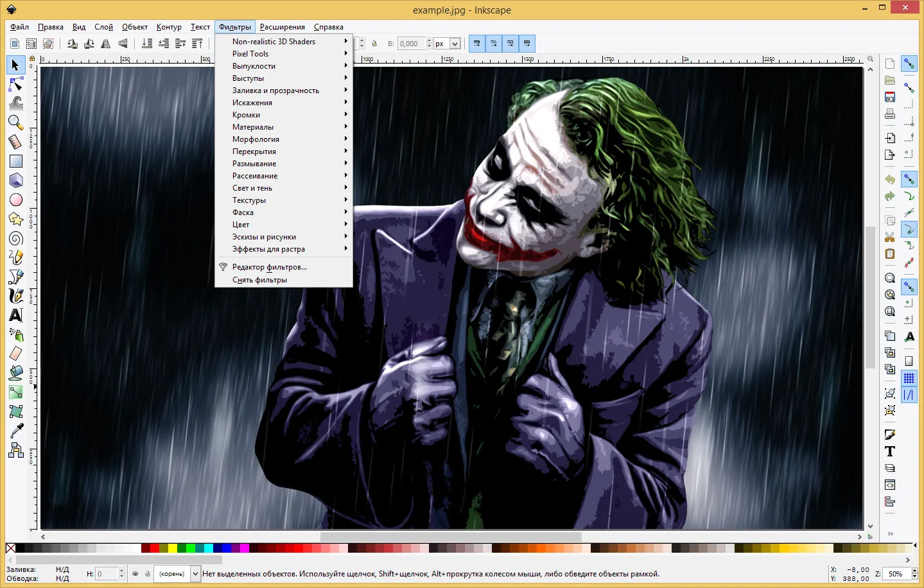The image size is (924, 588).
Task: Expand the Текстуры filter submenu
Action: (x=284, y=200)
